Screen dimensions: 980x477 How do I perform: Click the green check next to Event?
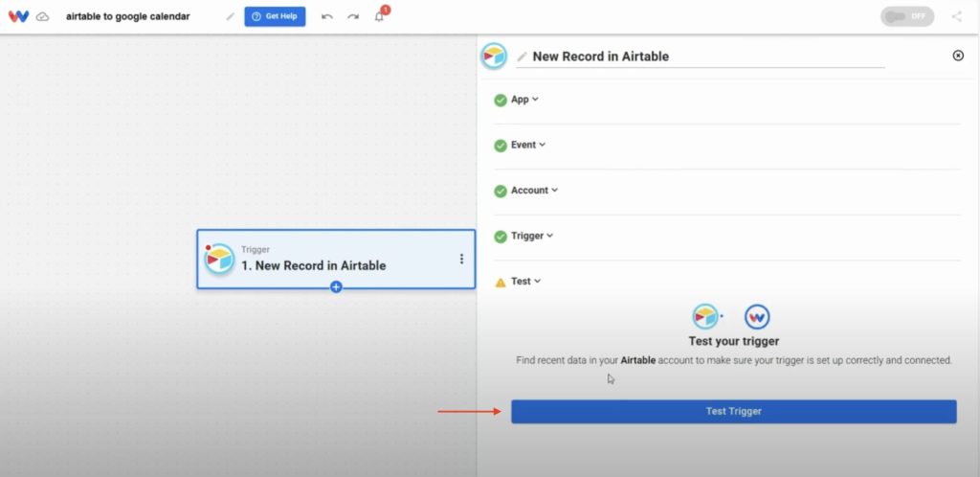pos(501,146)
